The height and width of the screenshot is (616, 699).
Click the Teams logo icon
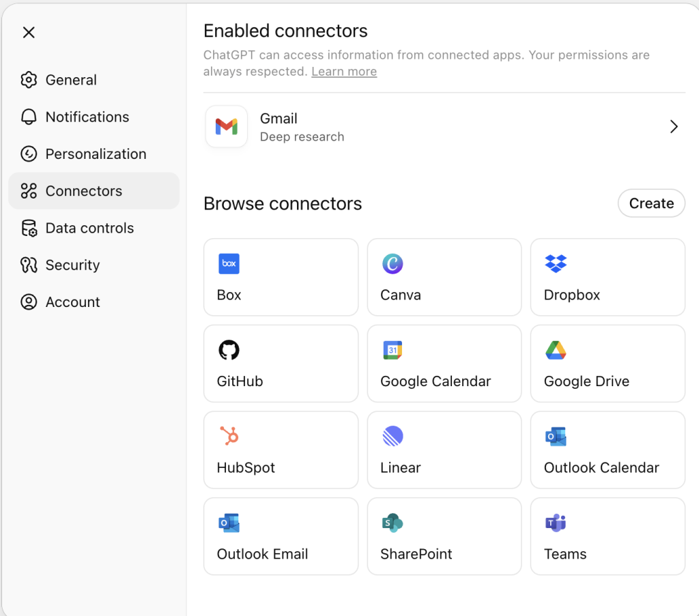[556, 523]
